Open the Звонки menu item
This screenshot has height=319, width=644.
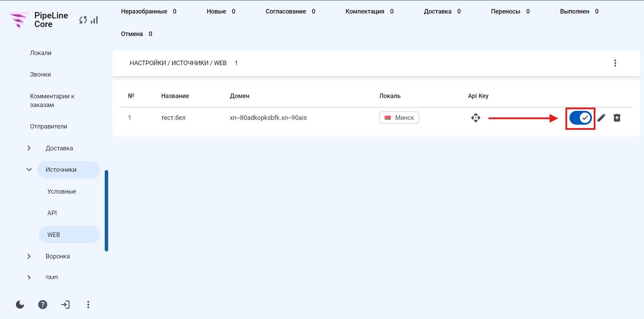pos(40,74)
